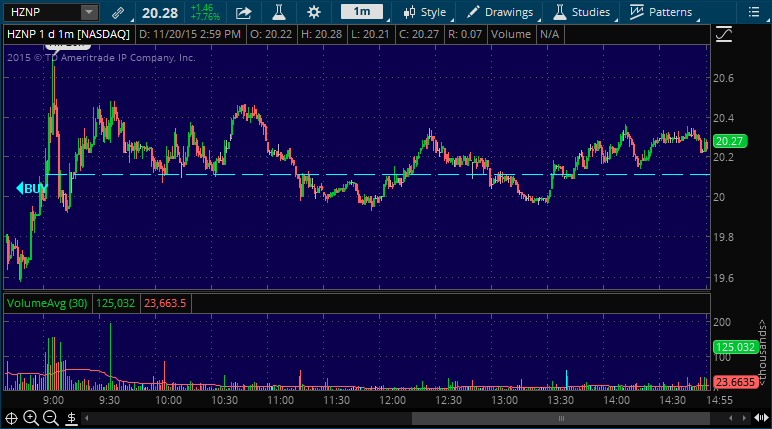Open the Patterns menu
The width and height of the screenshot is (772, 429).
[x=661, y=12]
